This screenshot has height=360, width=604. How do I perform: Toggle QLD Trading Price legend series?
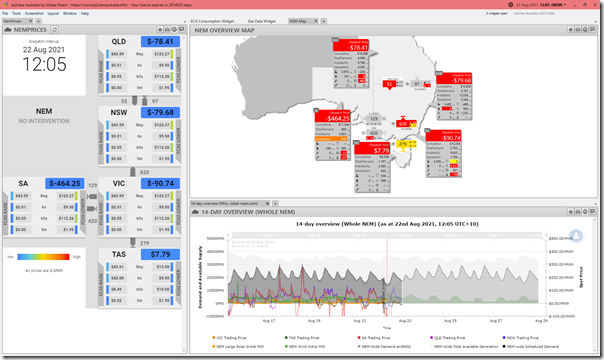[x=447, y=338]
